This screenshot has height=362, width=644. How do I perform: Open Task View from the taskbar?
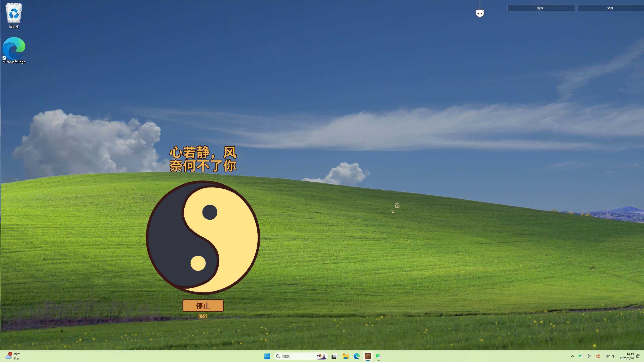pyautogui.click(x=334, y=356)
